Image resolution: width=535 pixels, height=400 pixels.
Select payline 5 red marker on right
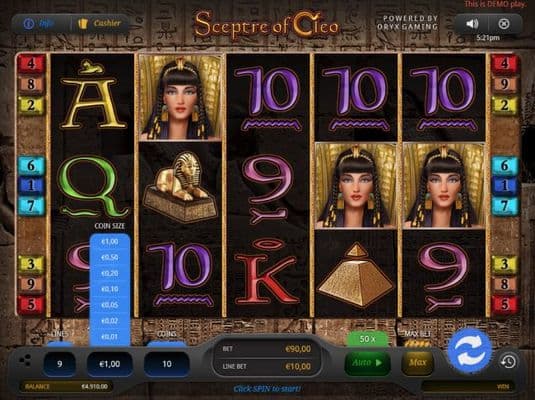(x=504, y=304)
